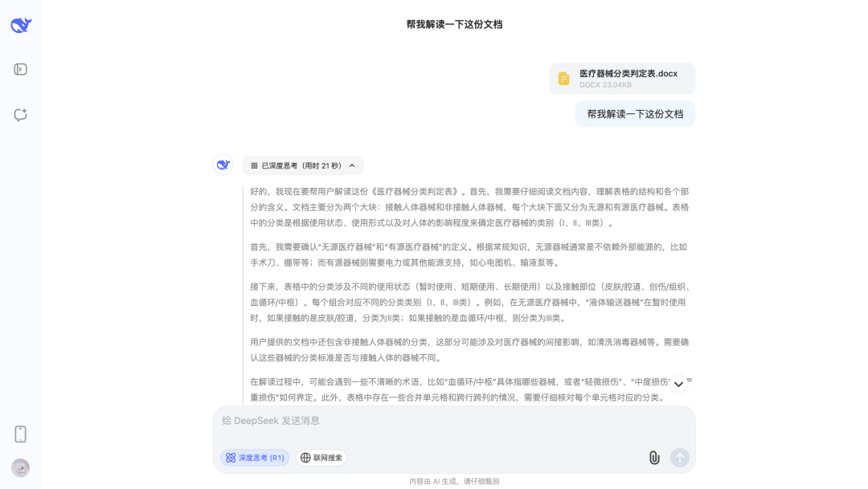This screenshot has width=868, height=489.
Task: Click the chat title 帮我解读一下这份文档
Action: [454, 24]
